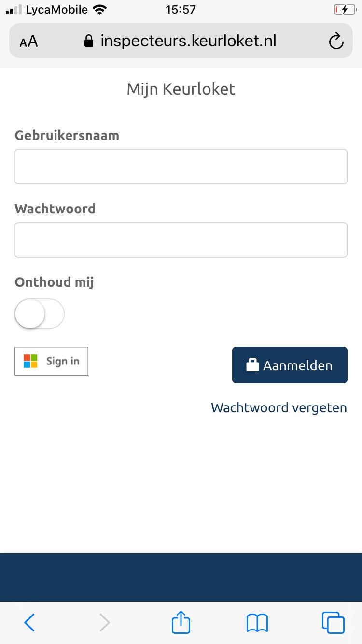362x644 pixels.
Task: Open the Safari share sheet icon
Action: (181, 621)
